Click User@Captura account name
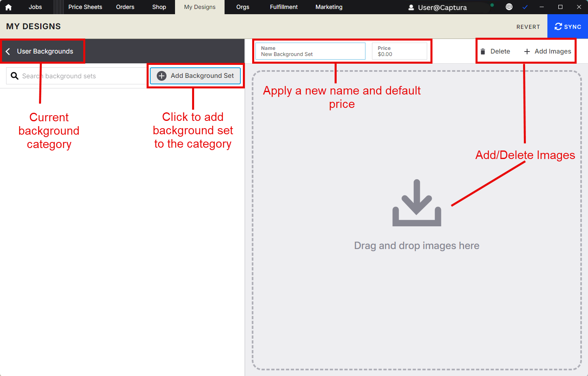 (442, 7)
